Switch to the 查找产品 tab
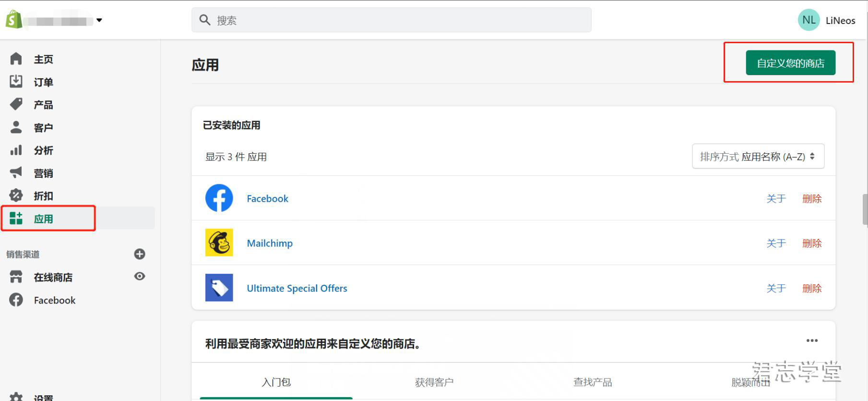The height and width of the screenshot is (401, 868). tap(593, 382)
